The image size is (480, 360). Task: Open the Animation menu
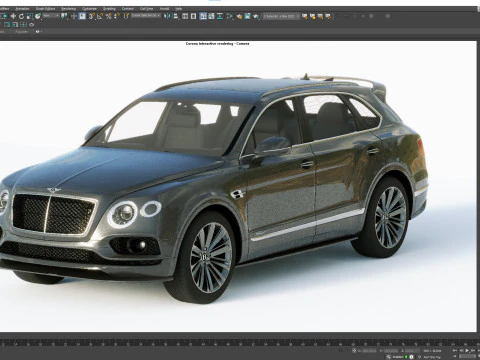[x=22, y=9]
